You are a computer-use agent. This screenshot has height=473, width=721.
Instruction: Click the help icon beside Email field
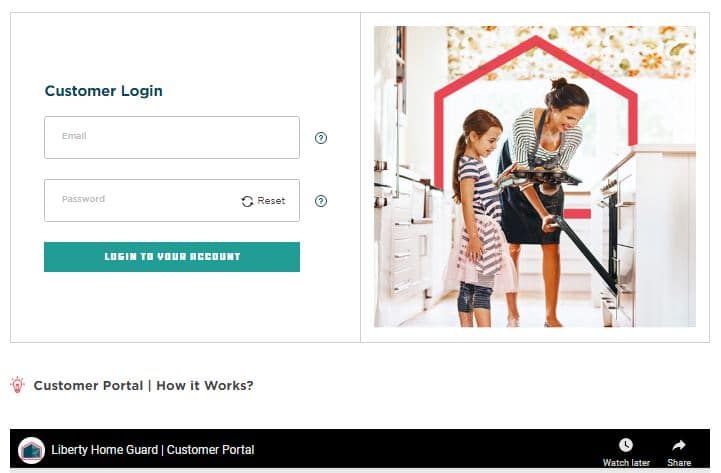point(320,138)
